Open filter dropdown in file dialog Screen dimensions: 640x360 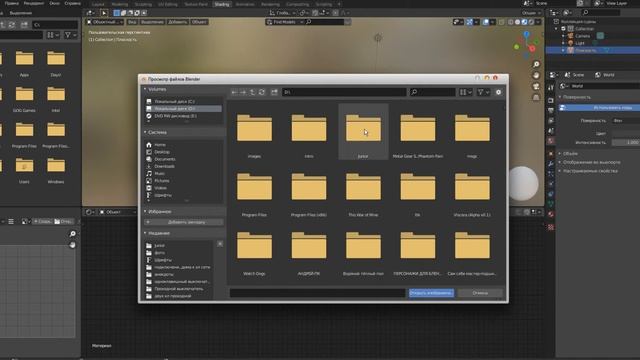[483, 92]
